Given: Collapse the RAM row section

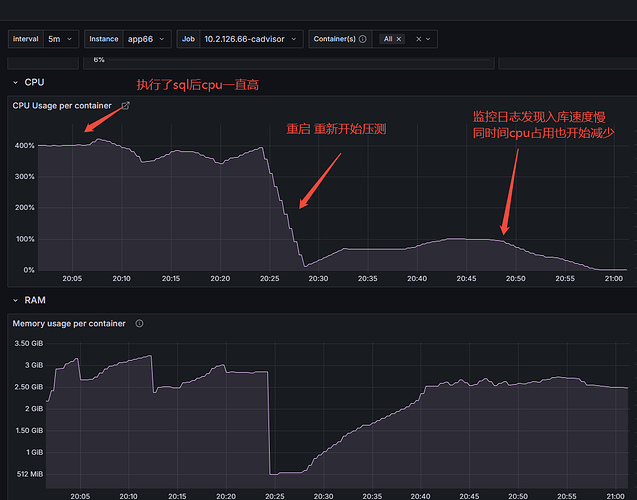Looking at the screenshot, I should tap(14, 299).
